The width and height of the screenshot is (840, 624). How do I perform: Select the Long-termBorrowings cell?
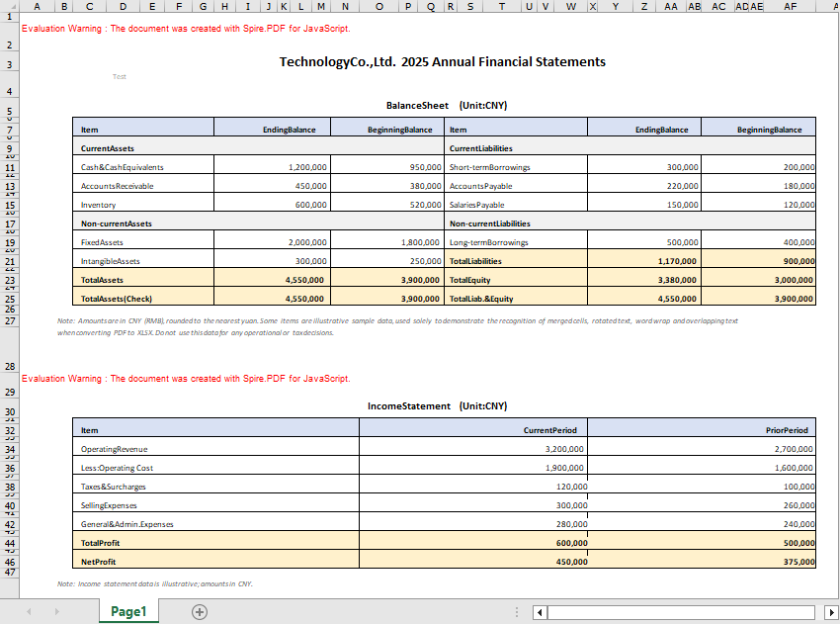[516, 239]
